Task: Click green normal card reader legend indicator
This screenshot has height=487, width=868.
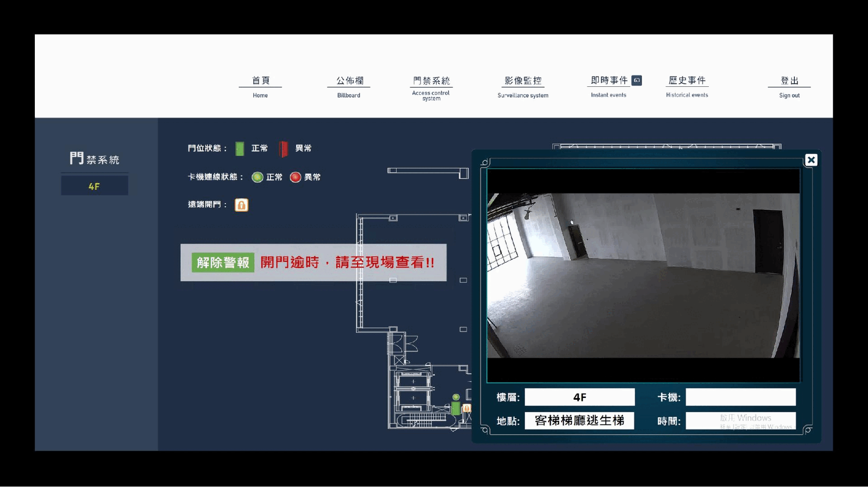Action: tap(257, 177)
